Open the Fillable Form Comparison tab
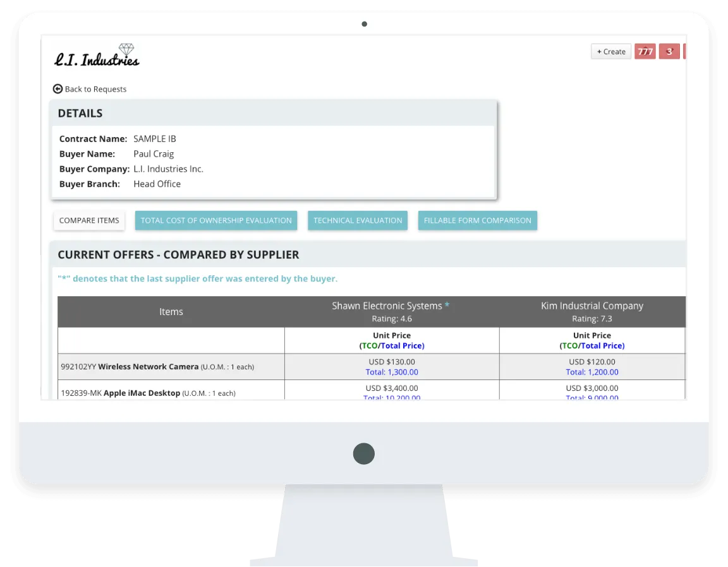This screenshot has height=567, width=728. point(477,220)
